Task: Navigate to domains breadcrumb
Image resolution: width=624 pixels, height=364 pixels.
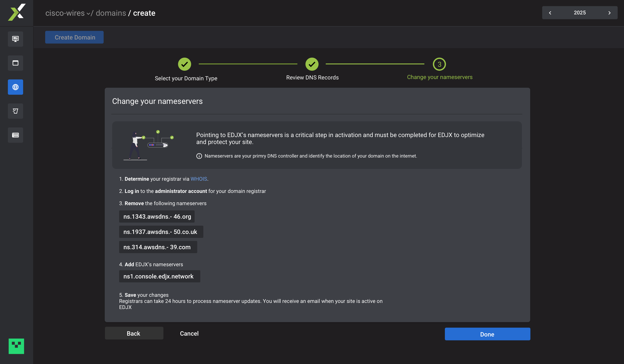Action: click(x=111, y=13)
